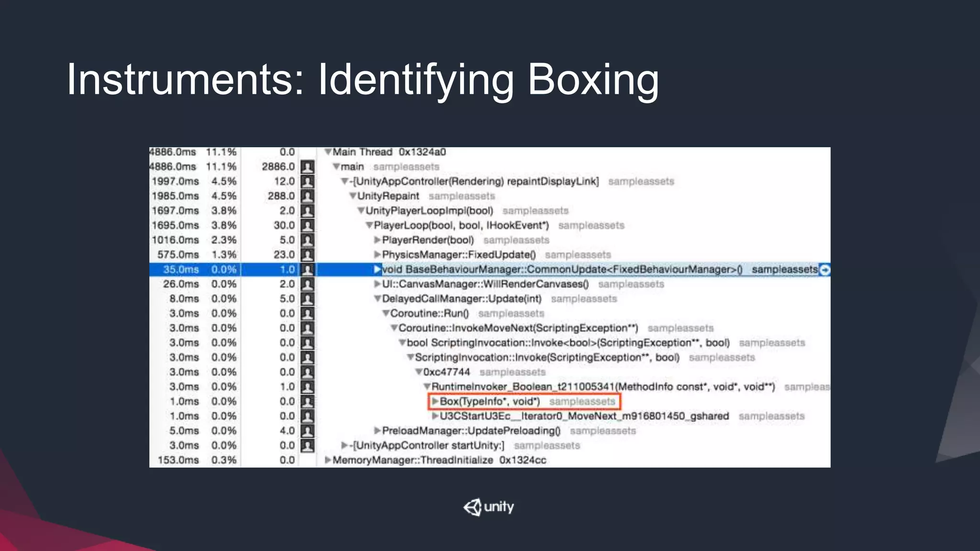This screenshot has width=980, height=551.
Task: Expand PhysicsManager::FixedUpdate() node
Action: coord(378,255)
